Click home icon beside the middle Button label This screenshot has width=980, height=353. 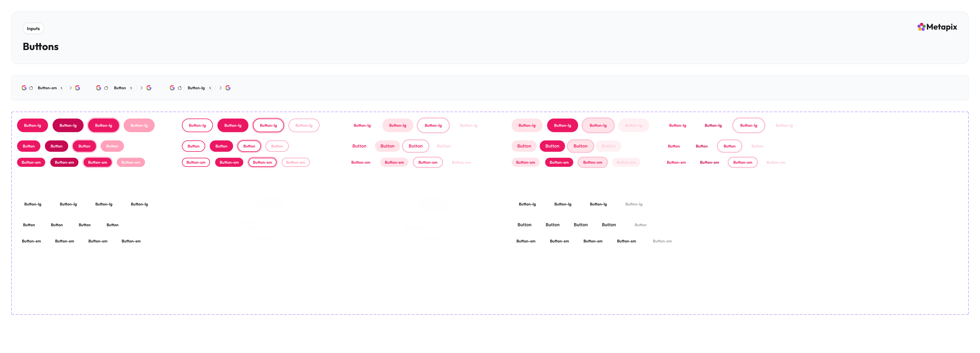pos(106,88)
